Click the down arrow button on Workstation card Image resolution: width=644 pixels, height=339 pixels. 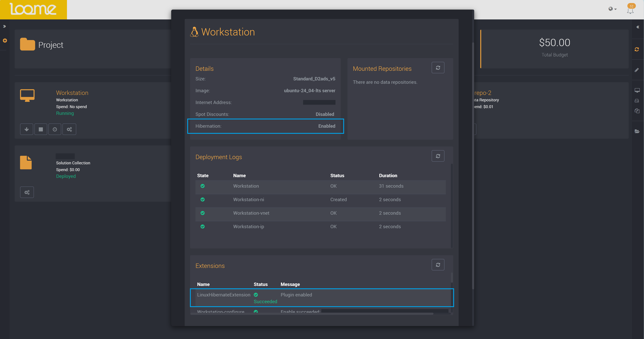click(x=26, y=129)
